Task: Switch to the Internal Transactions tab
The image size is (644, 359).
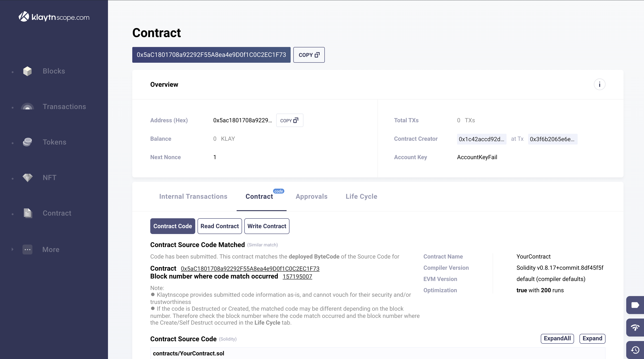Action: pos(193,196)
